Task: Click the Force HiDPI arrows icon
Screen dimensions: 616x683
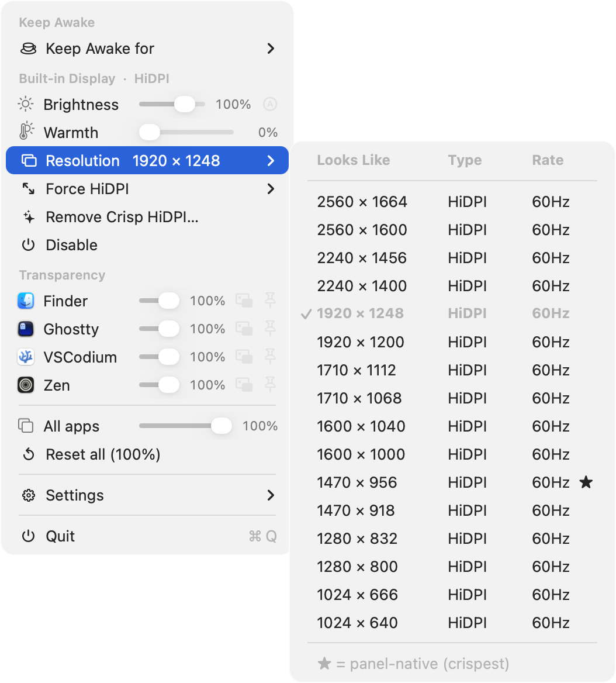Action: pyautogui.click(x=28, y=189)
